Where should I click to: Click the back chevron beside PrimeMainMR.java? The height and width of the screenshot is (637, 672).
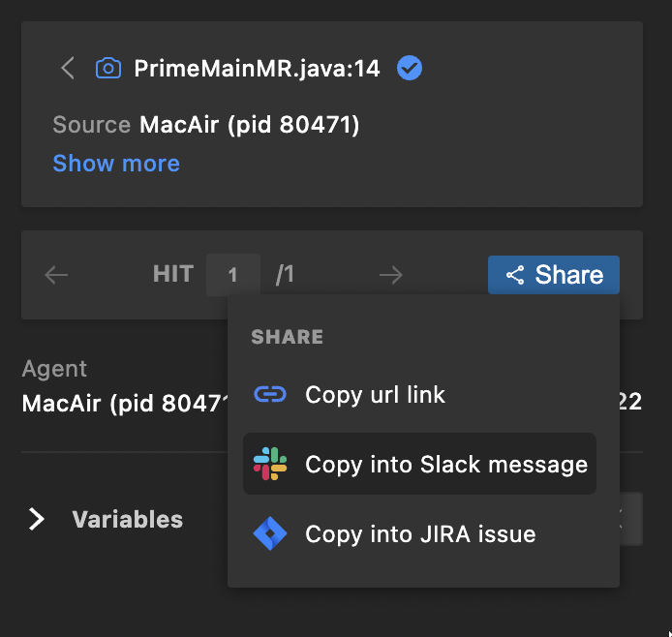tap(67, 69)
